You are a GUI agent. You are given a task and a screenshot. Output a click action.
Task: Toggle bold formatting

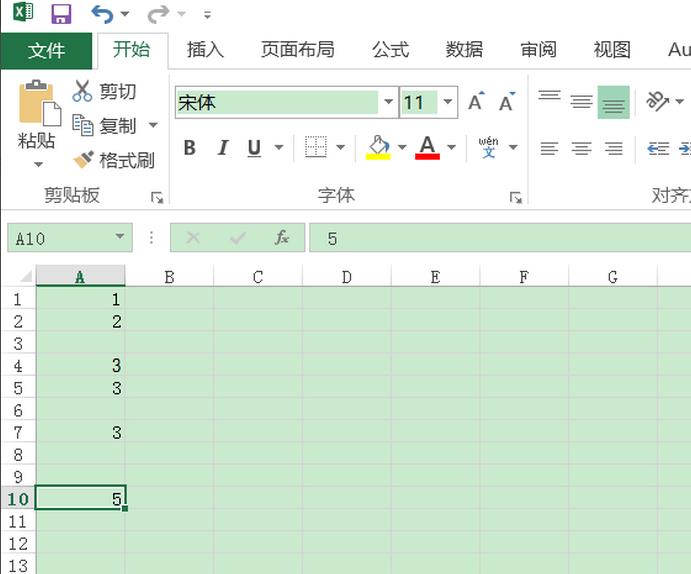(x=189, y=148)
